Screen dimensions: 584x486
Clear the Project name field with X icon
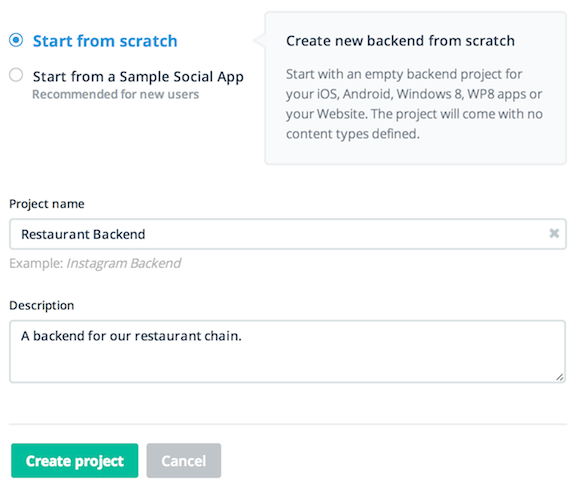click(554, 234)
